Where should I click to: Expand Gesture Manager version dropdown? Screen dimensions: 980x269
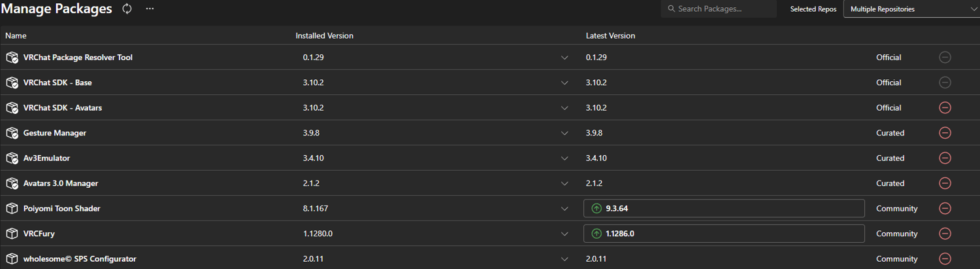564,133
